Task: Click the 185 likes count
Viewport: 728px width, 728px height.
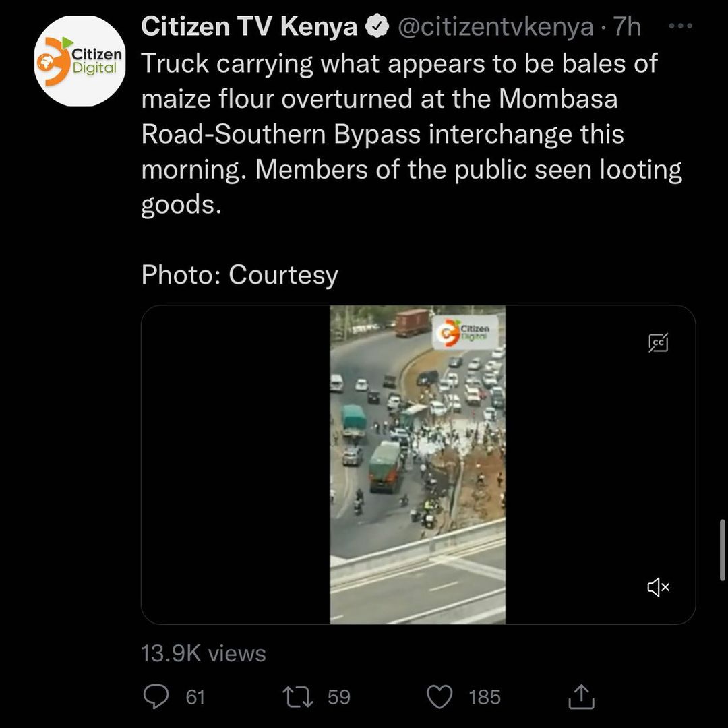Action: (x=485, y=696)
